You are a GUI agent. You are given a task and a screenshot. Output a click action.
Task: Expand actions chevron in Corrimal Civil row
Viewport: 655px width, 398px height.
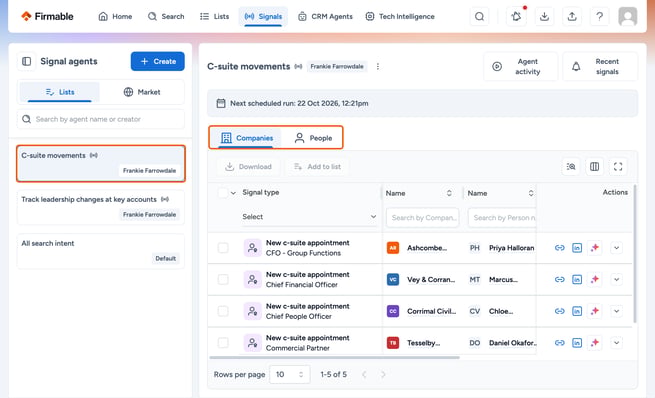[617, 311]
